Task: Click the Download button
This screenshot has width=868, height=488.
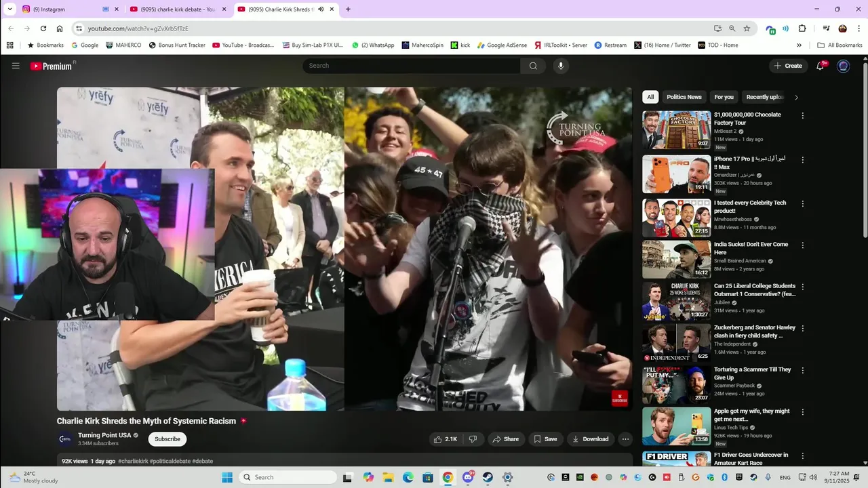Action: (x=591, y=439)
